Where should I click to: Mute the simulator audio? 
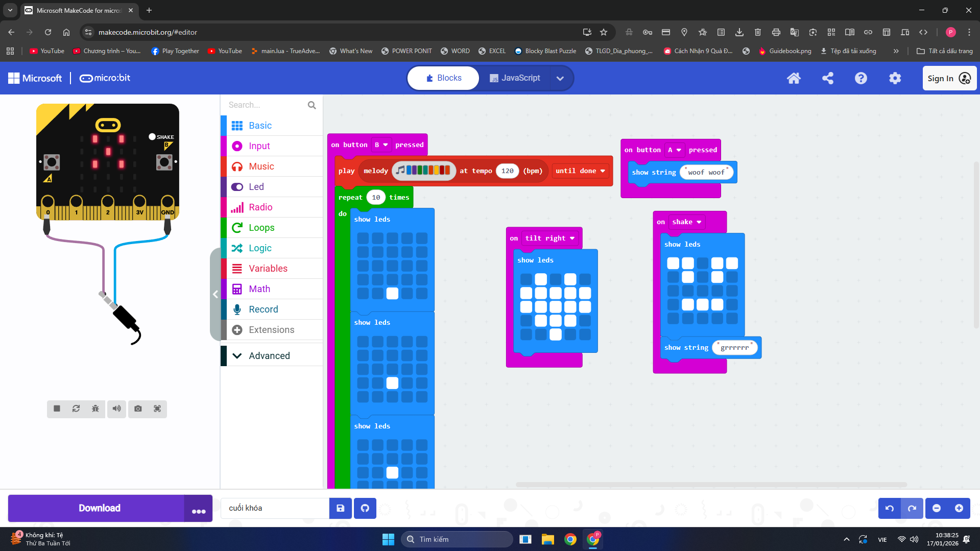pos(117,409)
